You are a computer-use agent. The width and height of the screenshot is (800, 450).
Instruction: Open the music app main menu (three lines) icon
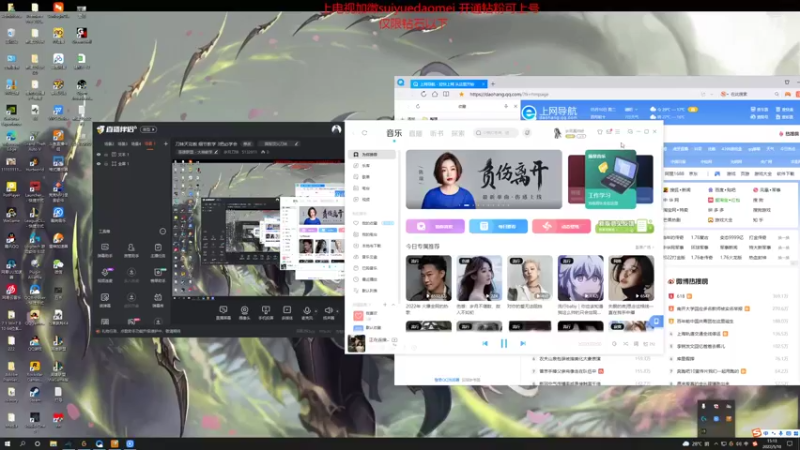click(x=617, y=132)
